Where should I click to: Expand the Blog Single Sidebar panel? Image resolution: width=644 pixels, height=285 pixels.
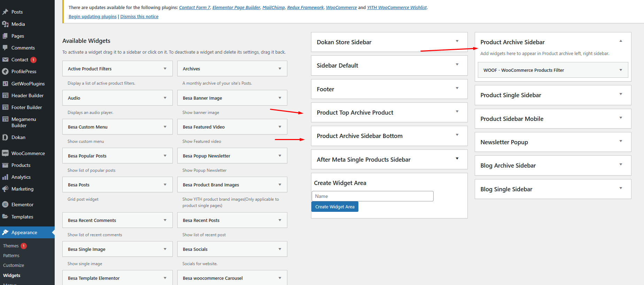click(x=621, y=188)
